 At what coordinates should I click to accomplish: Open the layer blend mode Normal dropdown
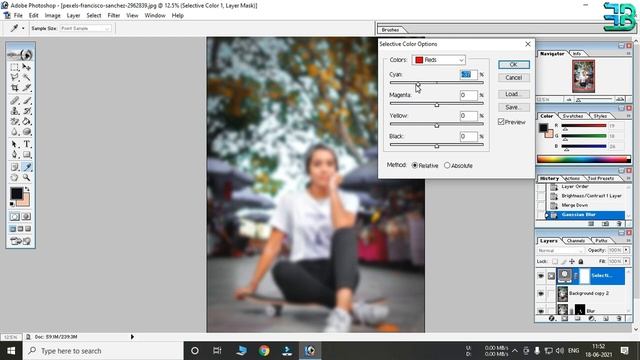click(560, 250)
